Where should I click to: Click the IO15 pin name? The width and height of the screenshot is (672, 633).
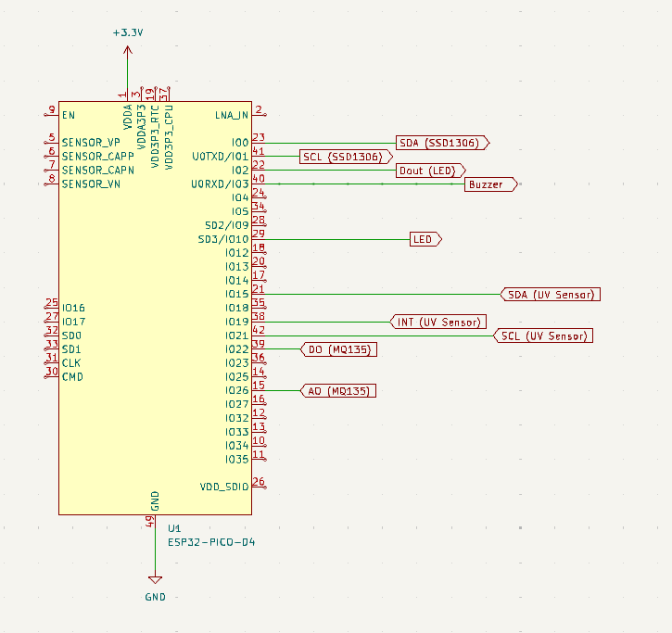[x=237, y=294]
